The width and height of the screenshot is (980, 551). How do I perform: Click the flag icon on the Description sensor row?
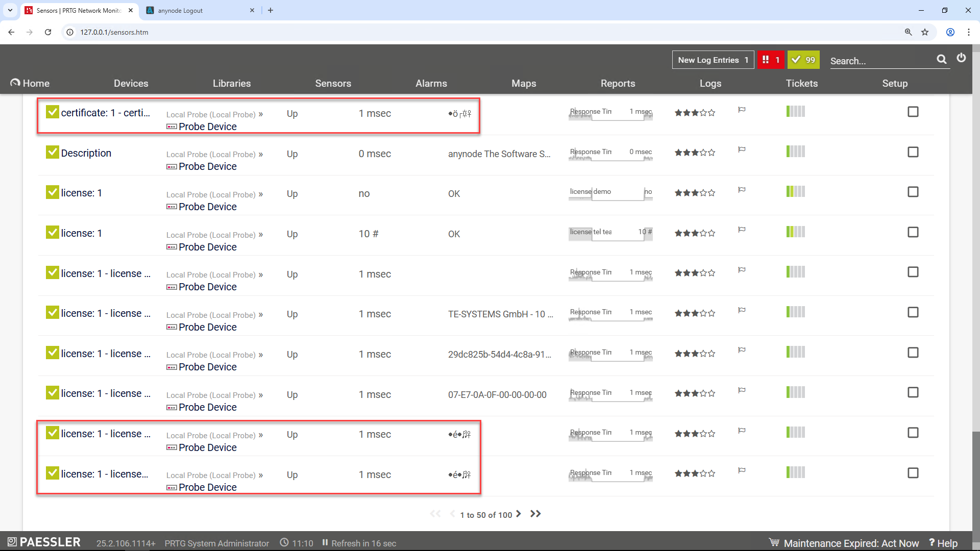(x=742, y=149)
